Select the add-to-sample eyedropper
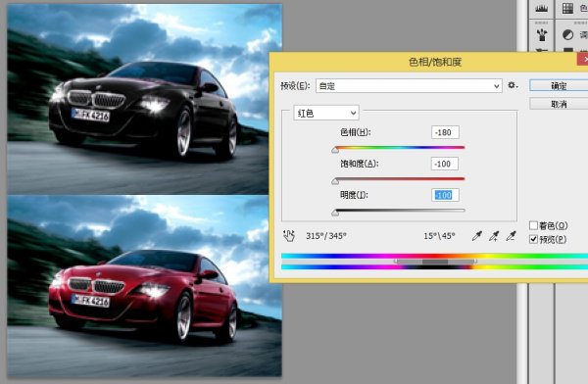Screen dimensions: 588x384 (494, 236)
